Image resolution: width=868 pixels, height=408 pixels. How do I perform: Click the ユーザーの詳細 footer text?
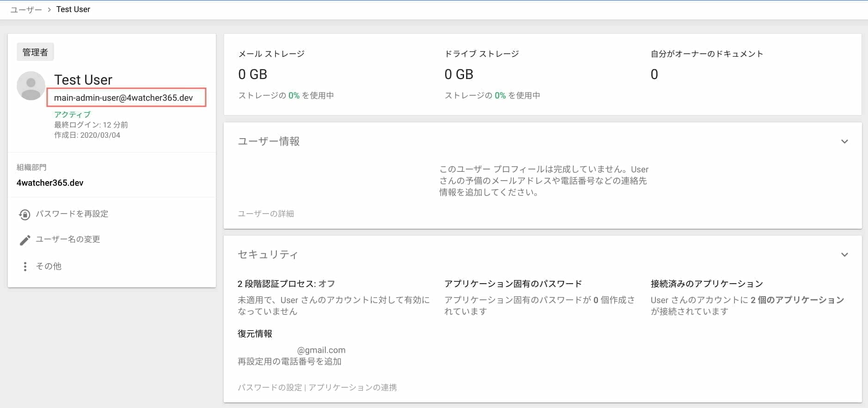pyautogui.click(x=266, y=213)
